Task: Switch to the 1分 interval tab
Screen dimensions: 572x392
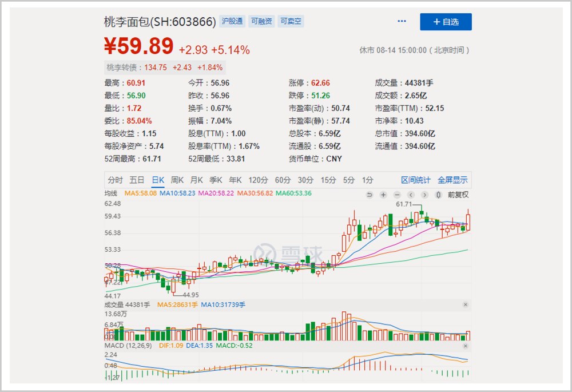Action: pos(367,180)
